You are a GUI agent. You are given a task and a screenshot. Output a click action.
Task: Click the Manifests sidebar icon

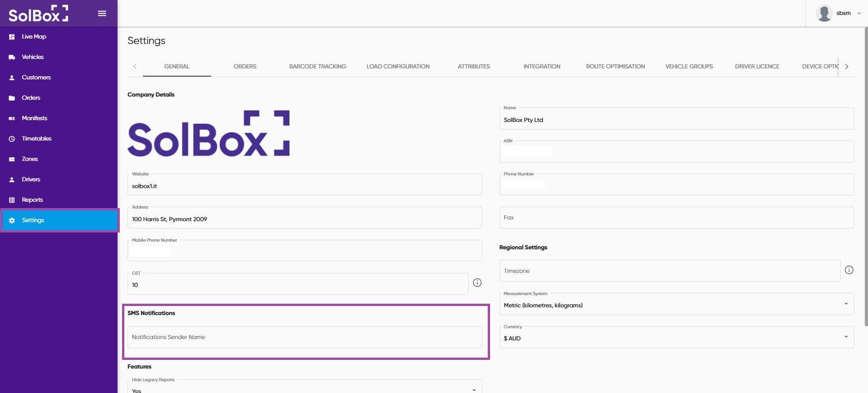point(12,118)
